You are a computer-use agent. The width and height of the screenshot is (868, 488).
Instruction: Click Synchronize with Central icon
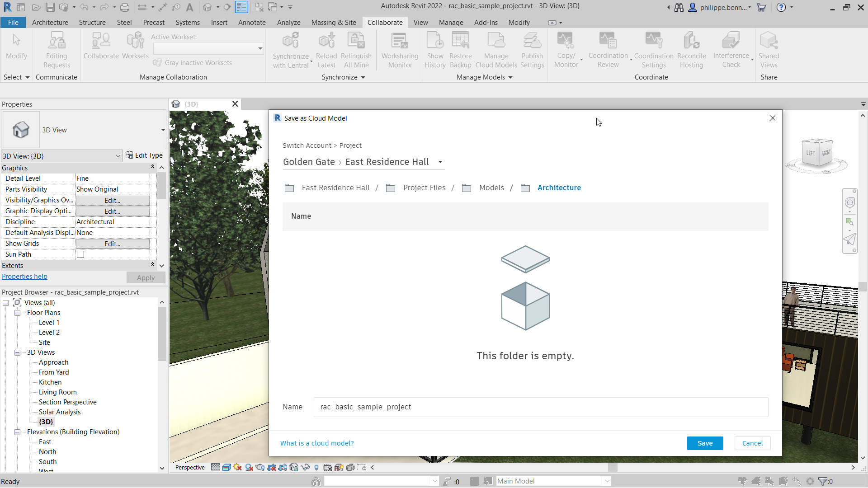291,41
